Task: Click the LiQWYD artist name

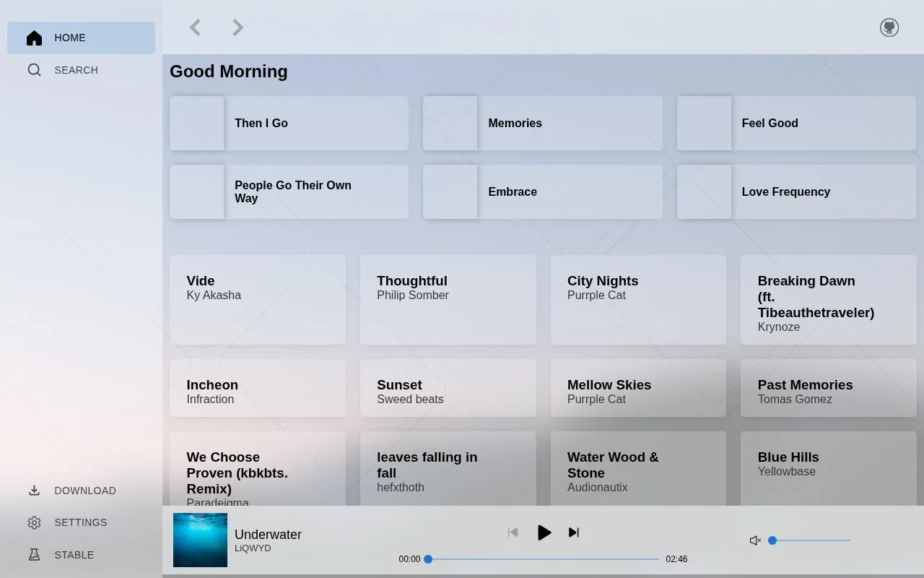Action: tap(253, 548)
